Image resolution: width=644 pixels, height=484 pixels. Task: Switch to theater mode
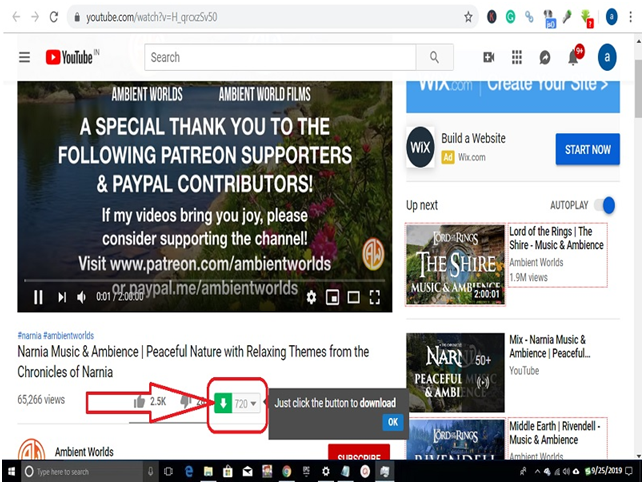[x=354, y=297]
